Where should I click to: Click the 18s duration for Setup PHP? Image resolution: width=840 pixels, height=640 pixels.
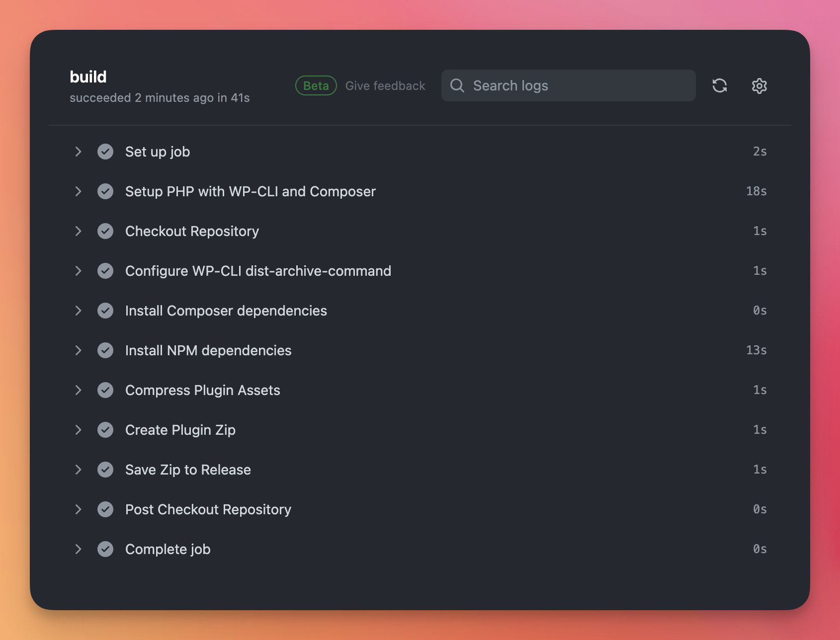click(x=756, y=191)
